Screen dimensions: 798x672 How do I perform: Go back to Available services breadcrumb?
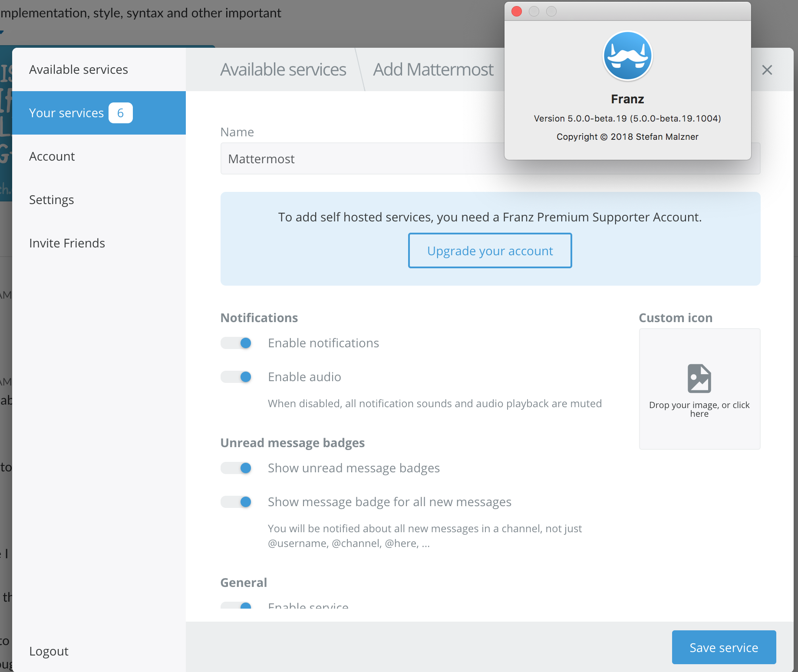283,69
